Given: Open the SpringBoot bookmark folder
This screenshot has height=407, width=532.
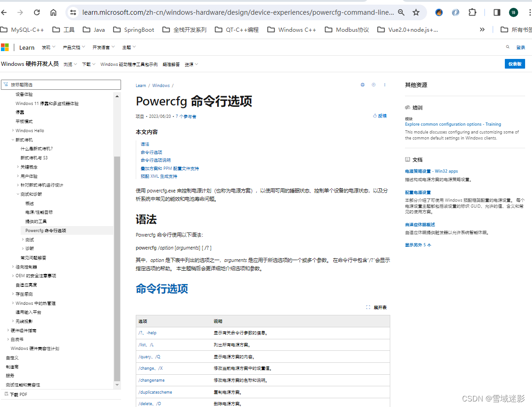Looking at the screenshot, I should [x=133, y=30].
